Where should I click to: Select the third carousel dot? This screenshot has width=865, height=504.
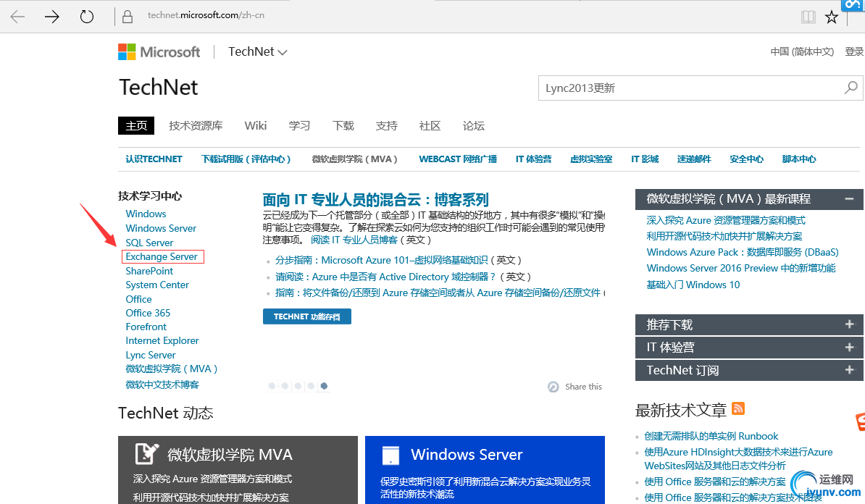point(298,386)
